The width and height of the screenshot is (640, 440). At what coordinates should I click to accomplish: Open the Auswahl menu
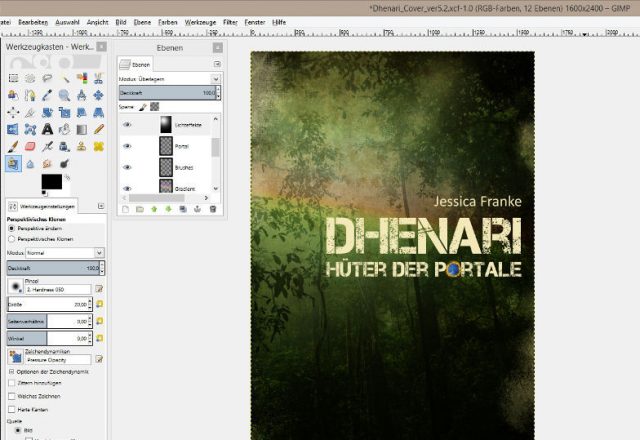67,22
